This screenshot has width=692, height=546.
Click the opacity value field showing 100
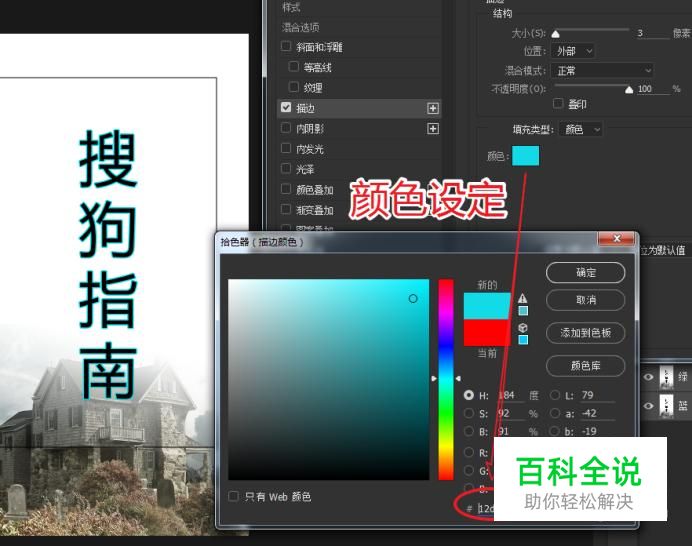click(653, 89)
